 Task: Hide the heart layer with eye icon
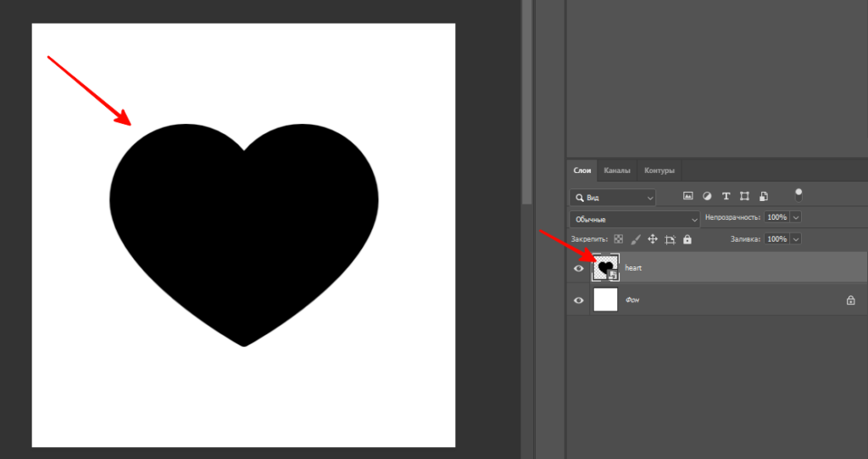(x=579, y=268)
